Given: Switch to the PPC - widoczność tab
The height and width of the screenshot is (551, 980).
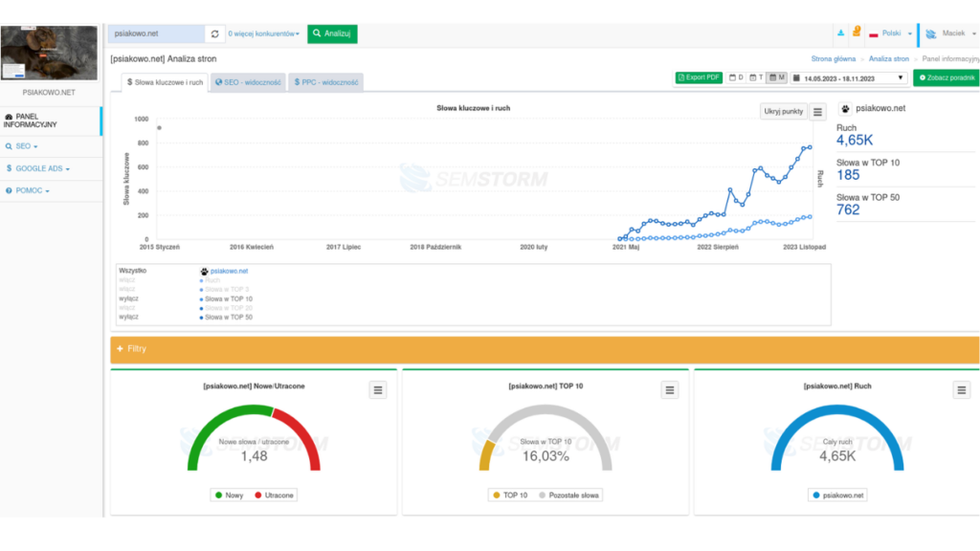Looking at the screenshot, I should coord(326,83).
